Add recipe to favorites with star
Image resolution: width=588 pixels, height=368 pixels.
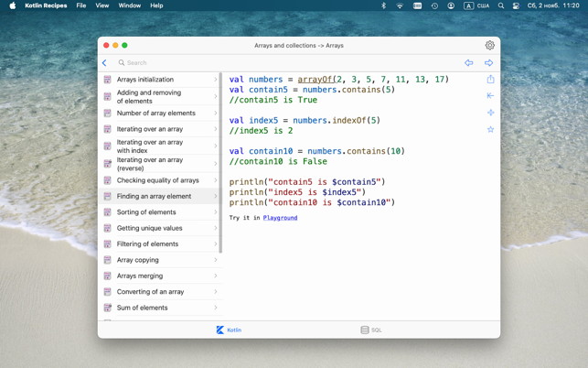(490, 130)
